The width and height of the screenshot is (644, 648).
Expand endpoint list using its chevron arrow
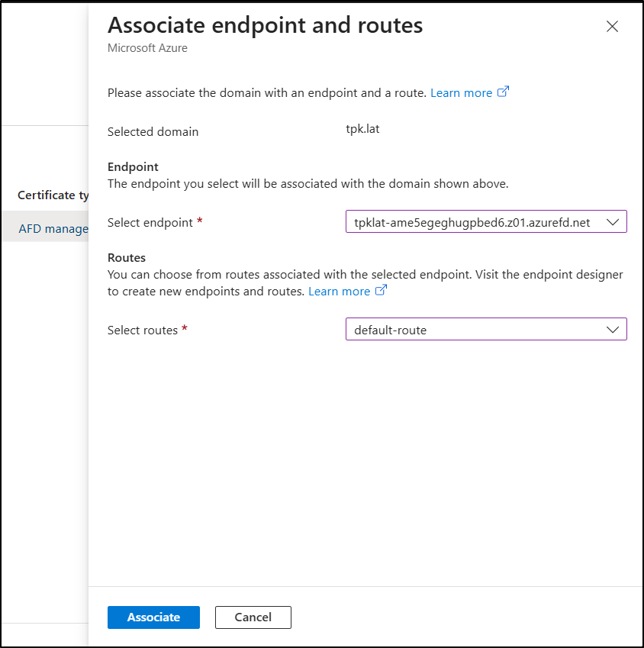(612, 222)
